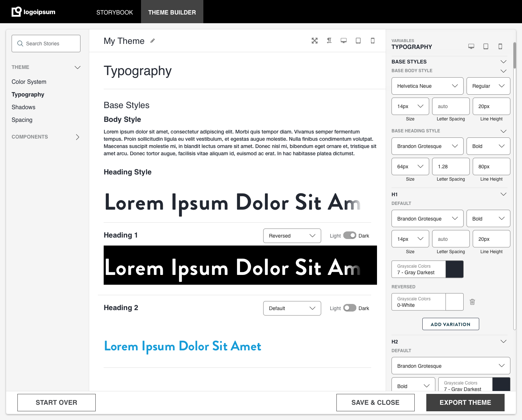Switch preview to desktop view
The image size is (522, 420).
click(x=344, y=41)
